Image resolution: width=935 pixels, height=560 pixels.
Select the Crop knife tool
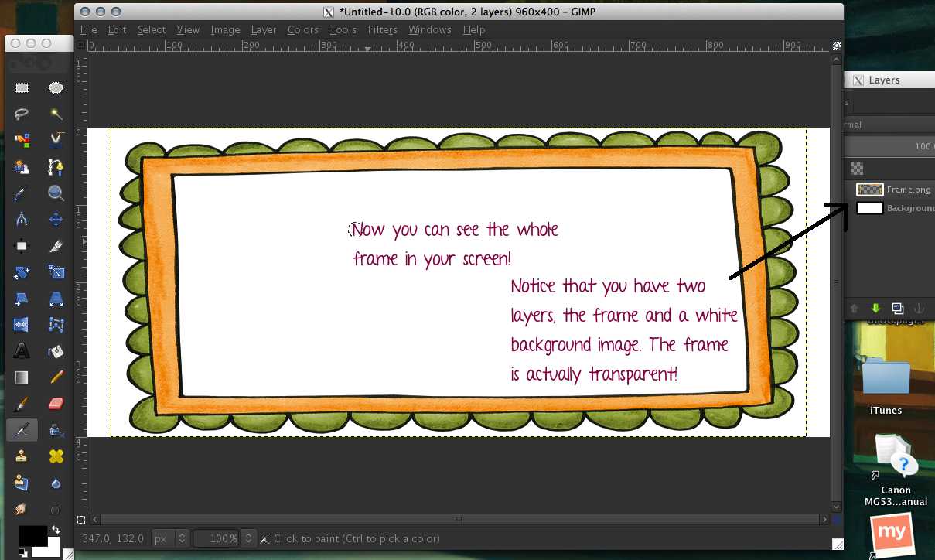[x=56, y=246]
